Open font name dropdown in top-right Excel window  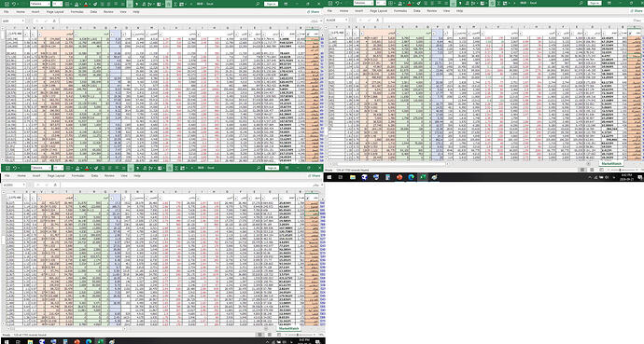[371, 3]
